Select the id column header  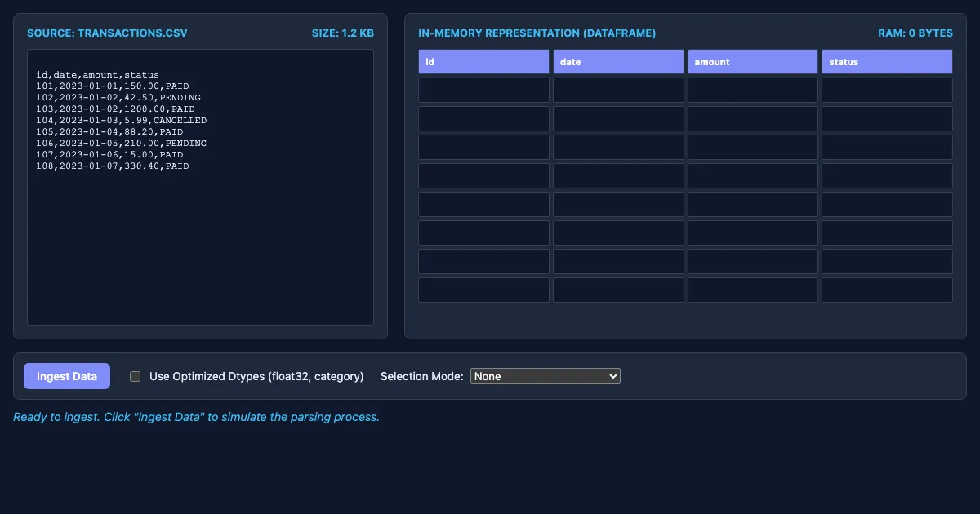click(x=483, y=62)
